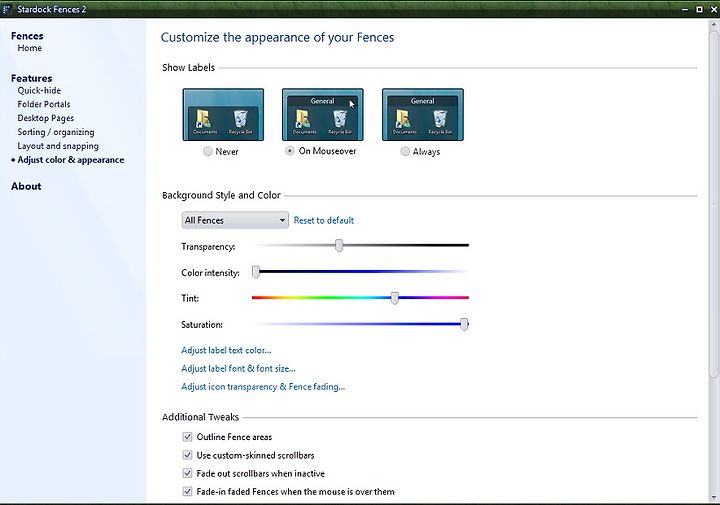Click Adjust label font & font size link
The width and height of the screenshot is (720, 505).
[238, 369]
